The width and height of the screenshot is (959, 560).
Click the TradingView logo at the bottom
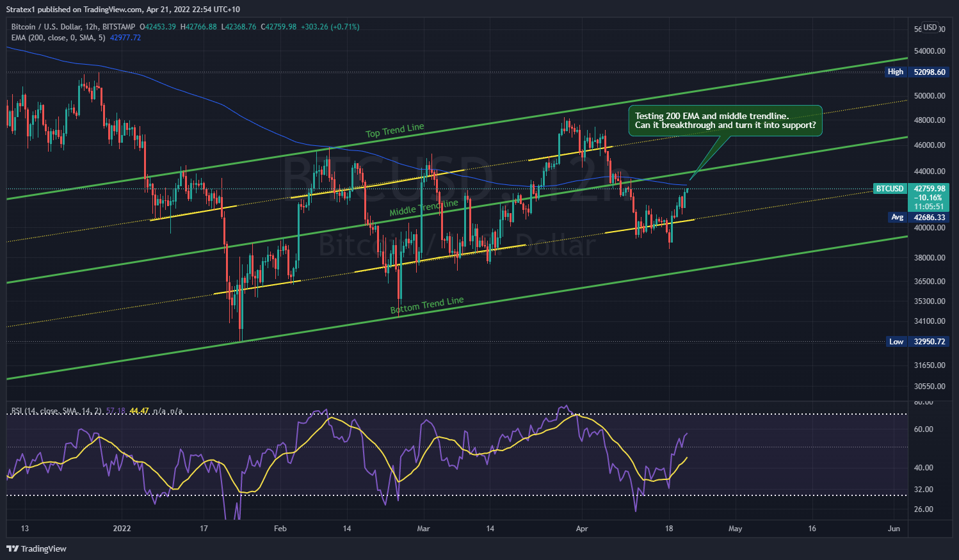tap(36, 548)
